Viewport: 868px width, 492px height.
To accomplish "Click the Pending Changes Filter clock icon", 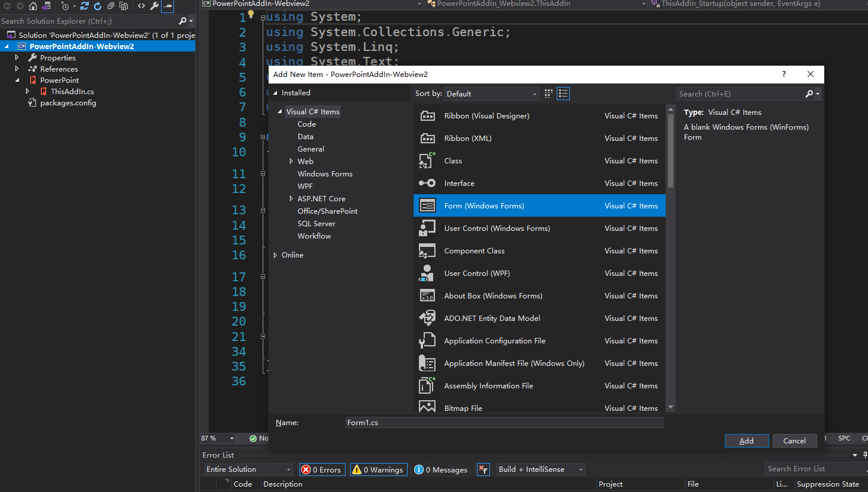I will point(65,6).
